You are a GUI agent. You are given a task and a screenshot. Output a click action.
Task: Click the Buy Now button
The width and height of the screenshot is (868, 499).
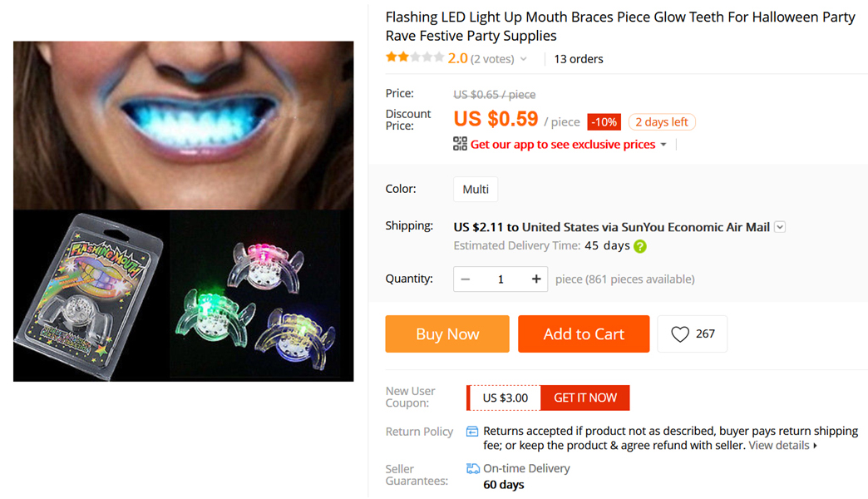[447, 333]
